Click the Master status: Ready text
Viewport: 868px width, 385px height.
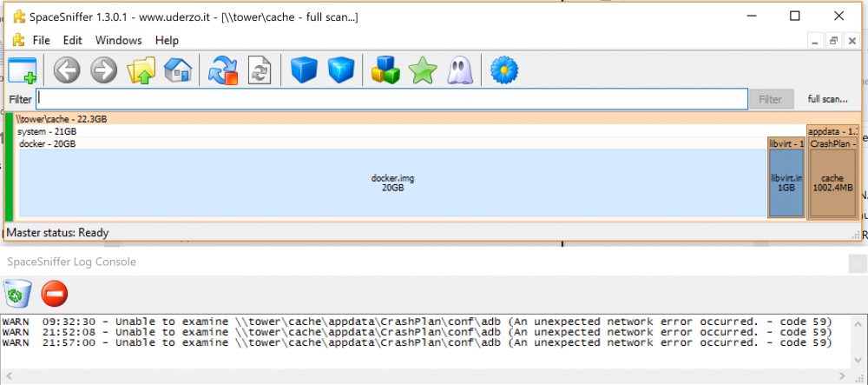(x=57, y=233)
